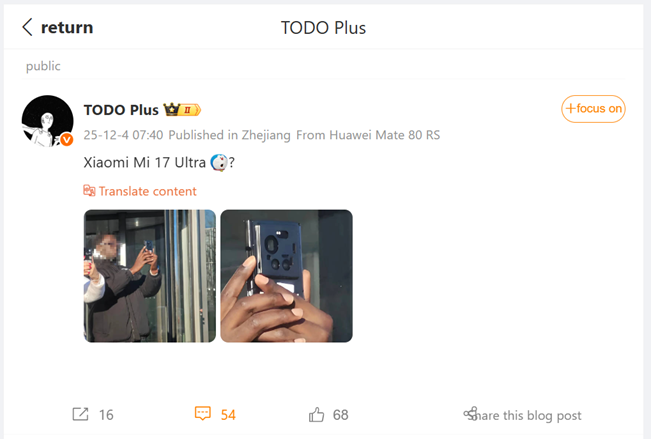
Task: Follow the user with focus on button
Action: click(593, 109)
